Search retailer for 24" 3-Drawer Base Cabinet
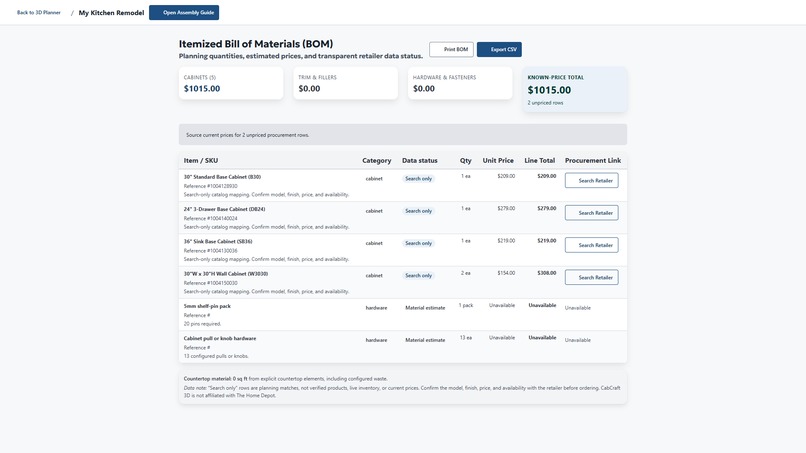This screenshot has width=806, height=453. (592, 213)
